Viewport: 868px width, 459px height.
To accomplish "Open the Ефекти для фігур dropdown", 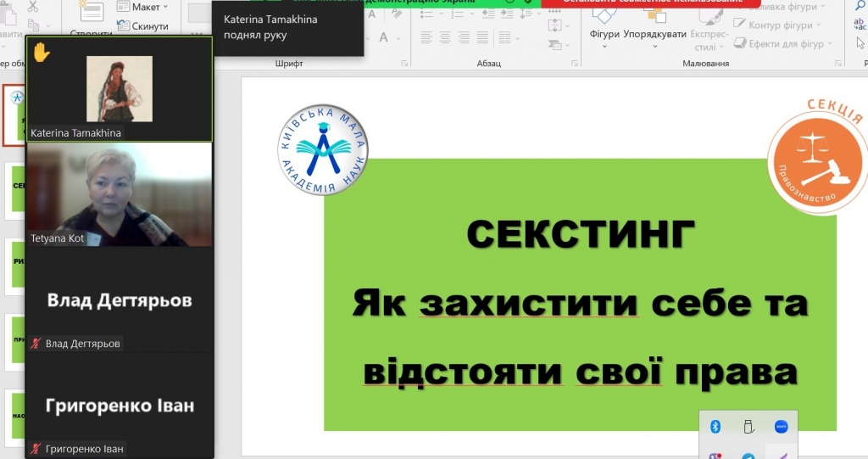I will pos(782,44).
